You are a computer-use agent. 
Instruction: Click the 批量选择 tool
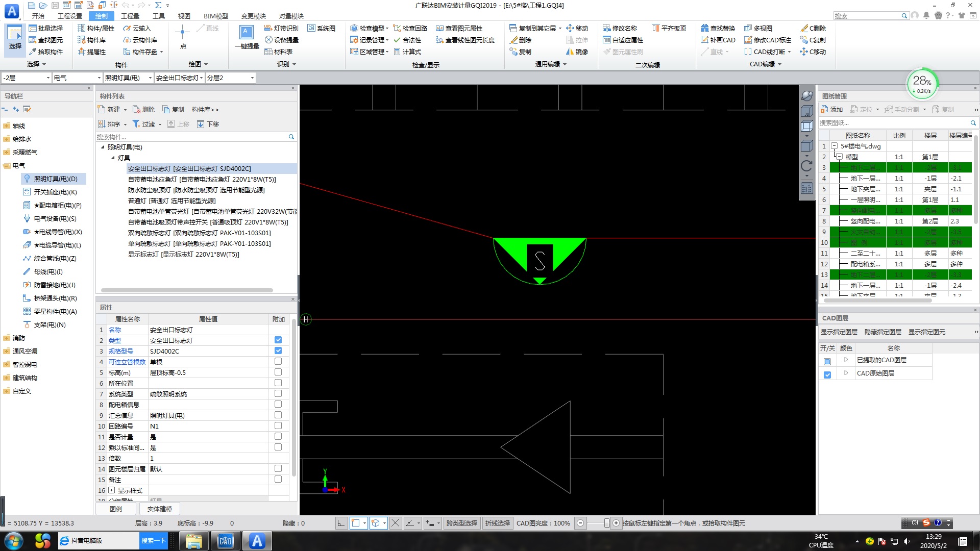[45, 28]
